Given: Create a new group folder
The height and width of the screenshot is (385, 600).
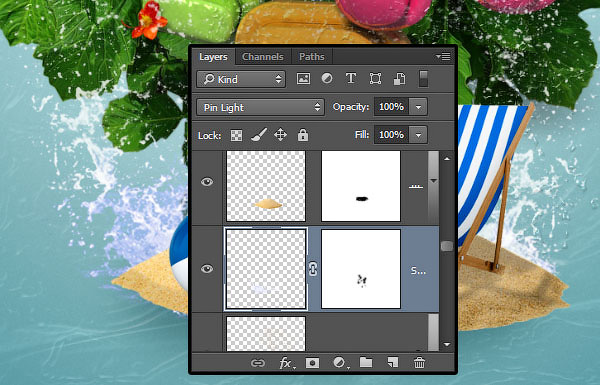Looking at the screenshot, I should tap(366, 362).
